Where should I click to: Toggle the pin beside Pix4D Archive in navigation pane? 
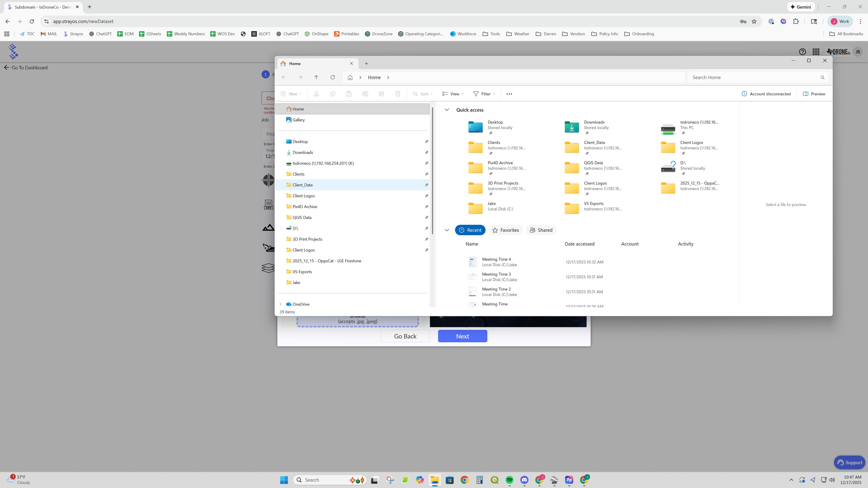(426, 207)
